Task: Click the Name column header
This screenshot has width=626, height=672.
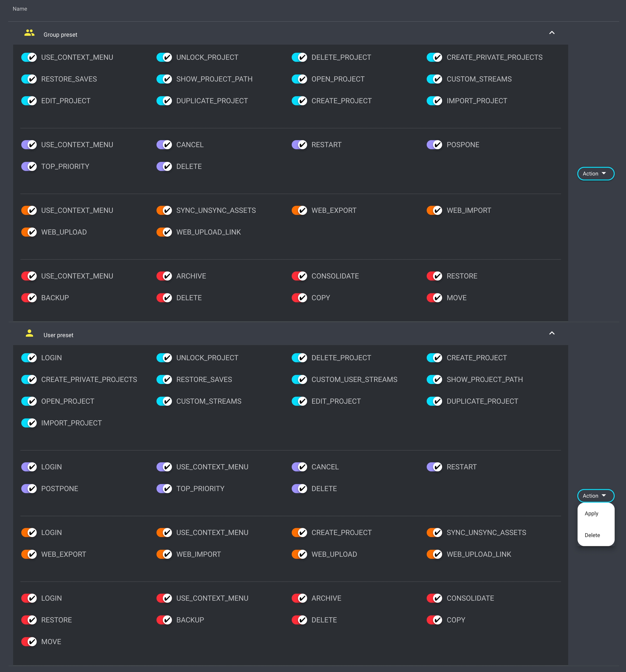Action: (20, 9)
